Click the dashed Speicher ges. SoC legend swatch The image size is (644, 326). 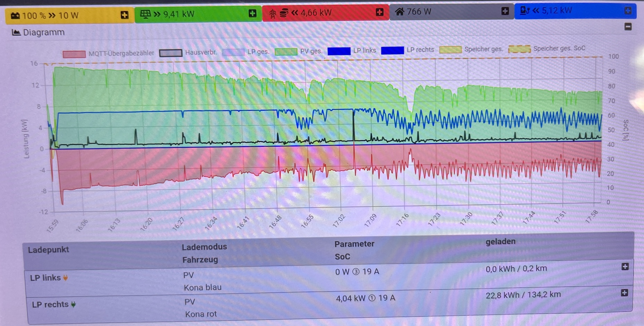[519, 49]
